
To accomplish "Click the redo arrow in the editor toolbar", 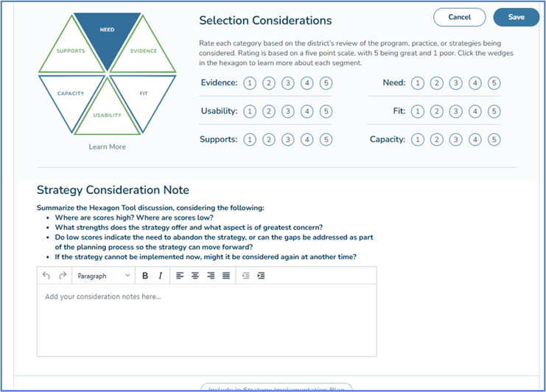I will pos(62,276).
